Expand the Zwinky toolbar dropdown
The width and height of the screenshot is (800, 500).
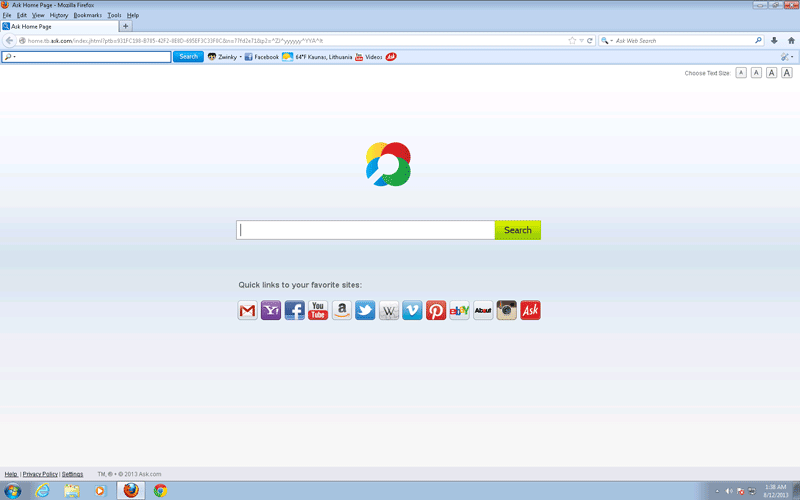(x=240, y=57)
